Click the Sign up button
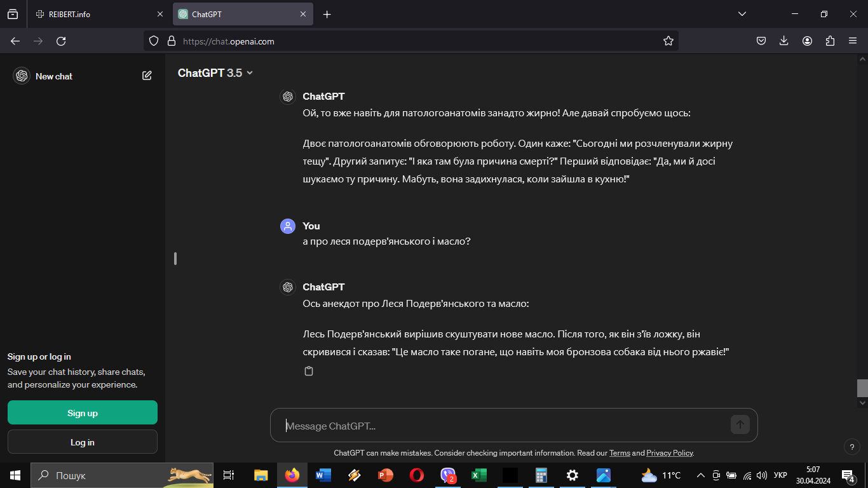 tap(83, 412)
